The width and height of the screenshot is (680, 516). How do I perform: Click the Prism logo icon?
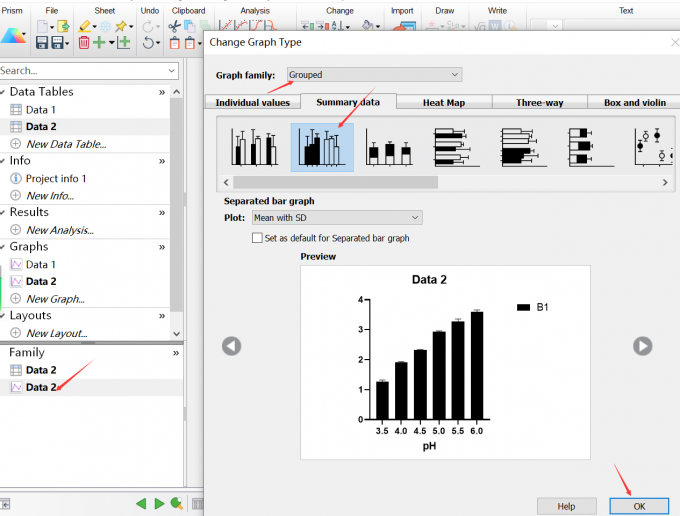[14, 36]
